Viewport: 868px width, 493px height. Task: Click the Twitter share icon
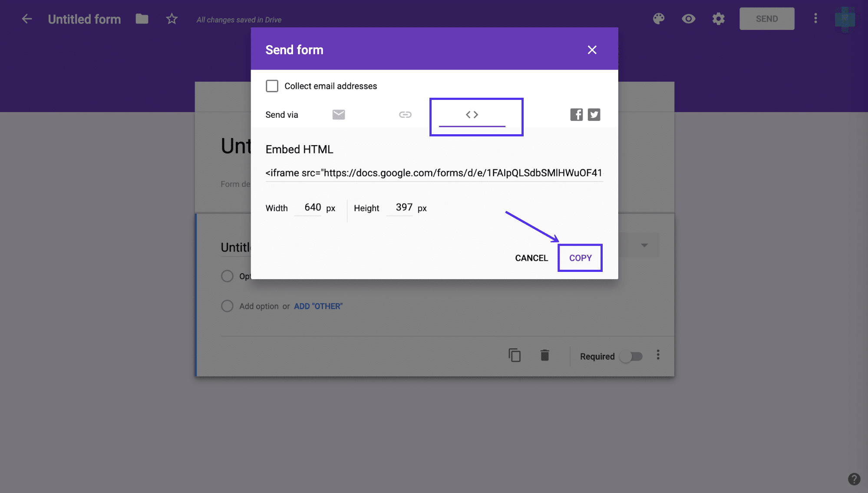[594, 115]
